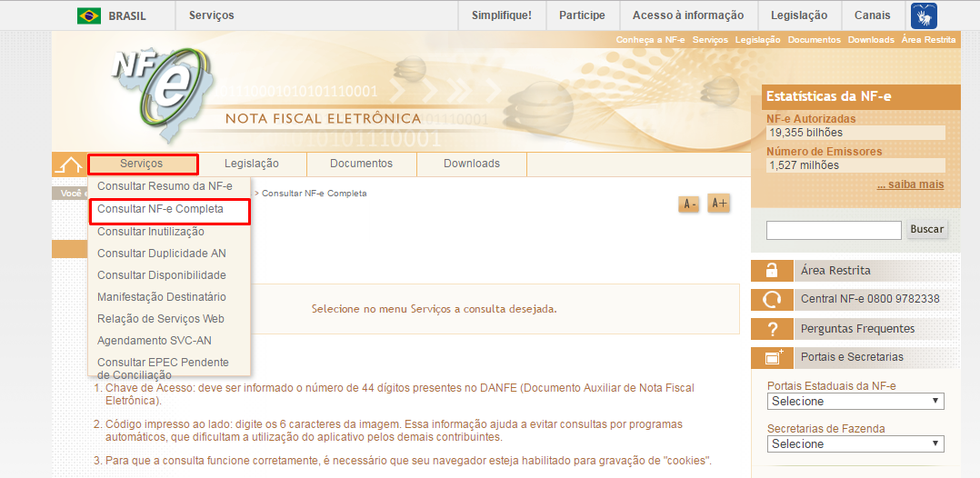
Task: Click the 'Consultar NF-e Completa' breadcrumb text
Action: tap(315, 194)
